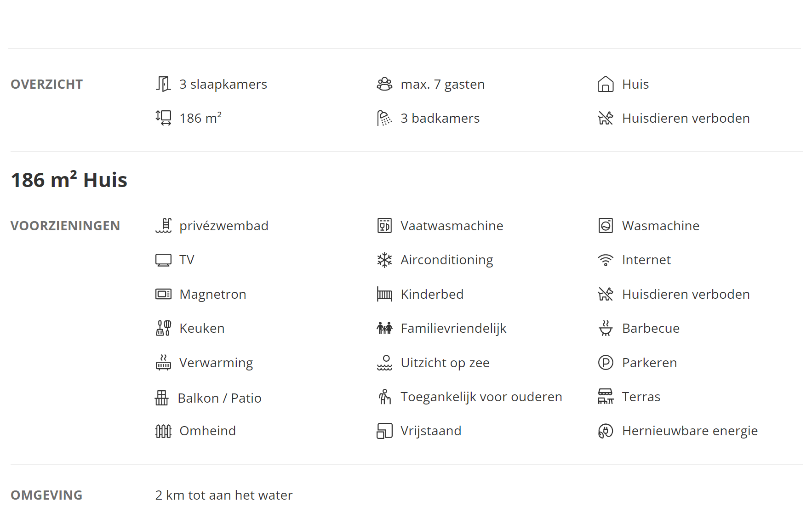Select the 3 badkamers text

point(440,119)
